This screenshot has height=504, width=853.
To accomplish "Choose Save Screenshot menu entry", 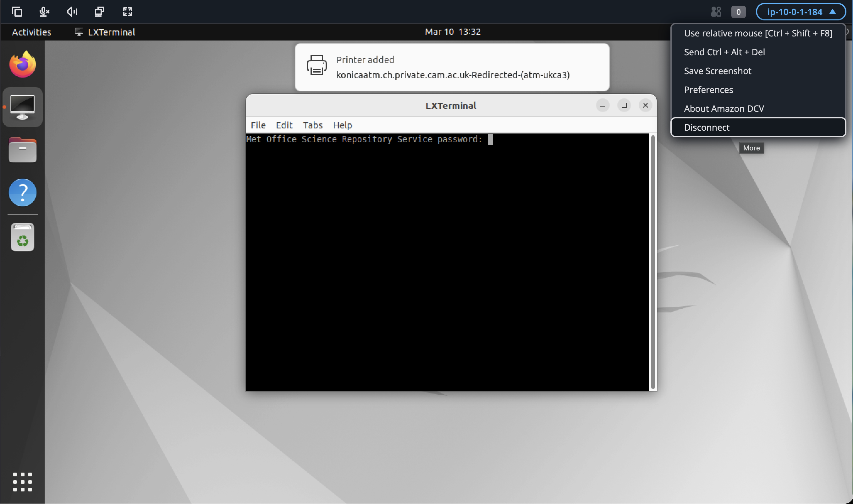I will (718, 71).
